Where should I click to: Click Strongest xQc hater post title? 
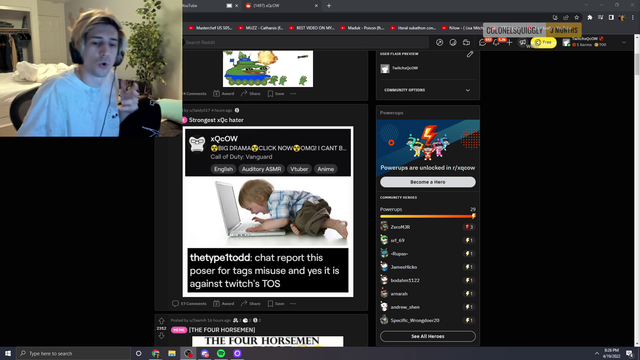click(216, 120)
